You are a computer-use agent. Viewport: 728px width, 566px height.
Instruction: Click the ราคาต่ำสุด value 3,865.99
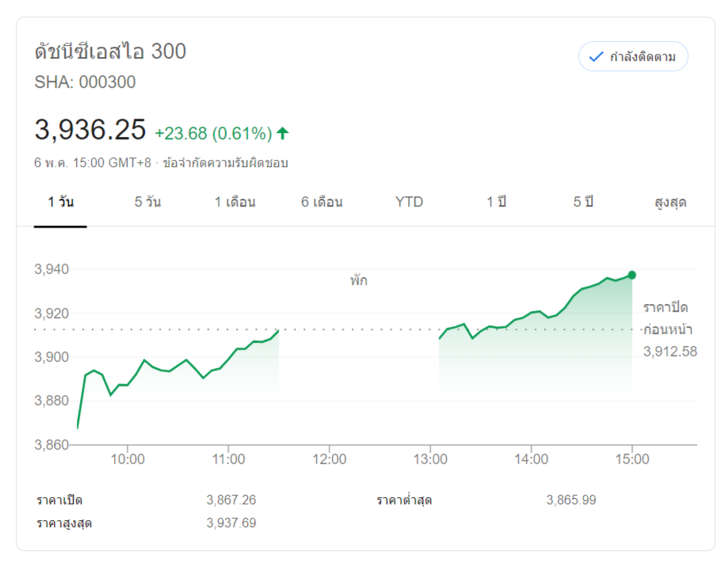571,500
